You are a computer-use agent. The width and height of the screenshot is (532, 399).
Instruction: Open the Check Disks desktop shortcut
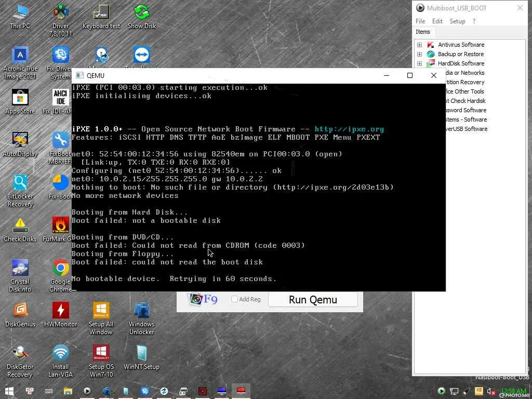pyautogui.click(x=20, y=230)
